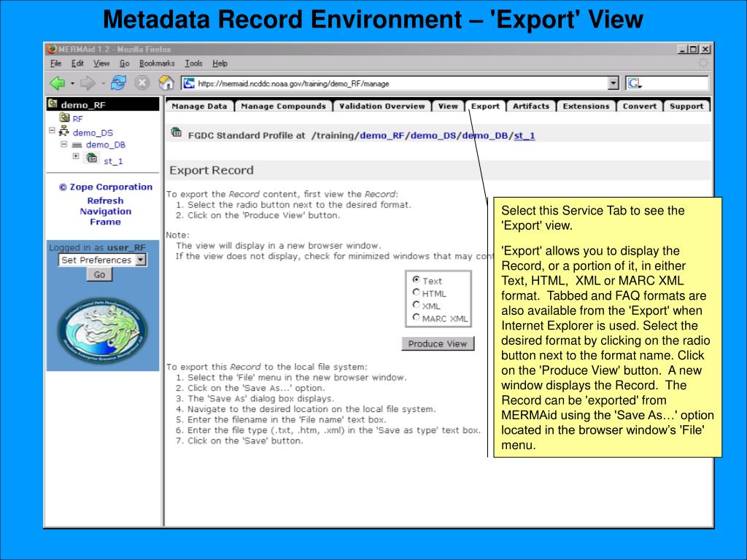Open the address bar URL history dropdown
747x560 pixels.
coord(614,83)
